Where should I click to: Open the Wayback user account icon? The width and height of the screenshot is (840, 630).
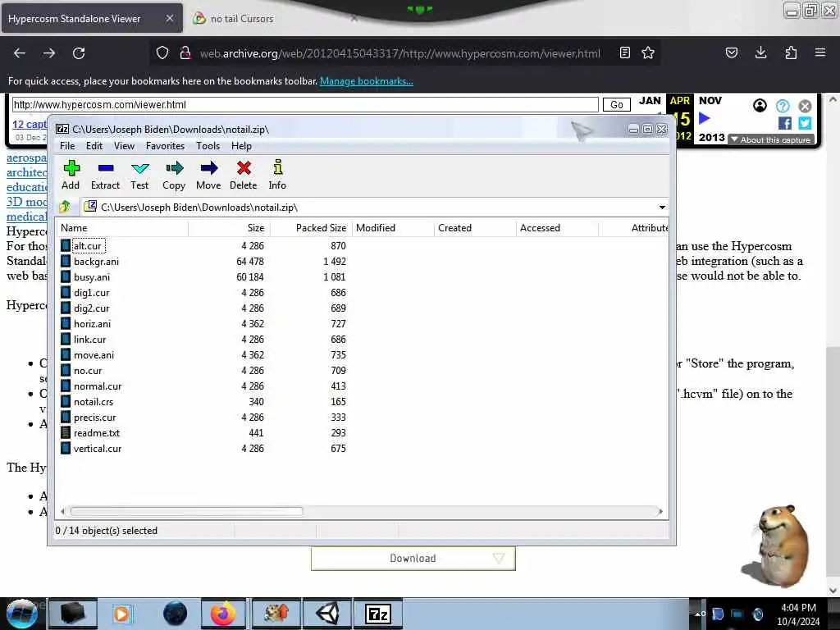pos(760,106)
